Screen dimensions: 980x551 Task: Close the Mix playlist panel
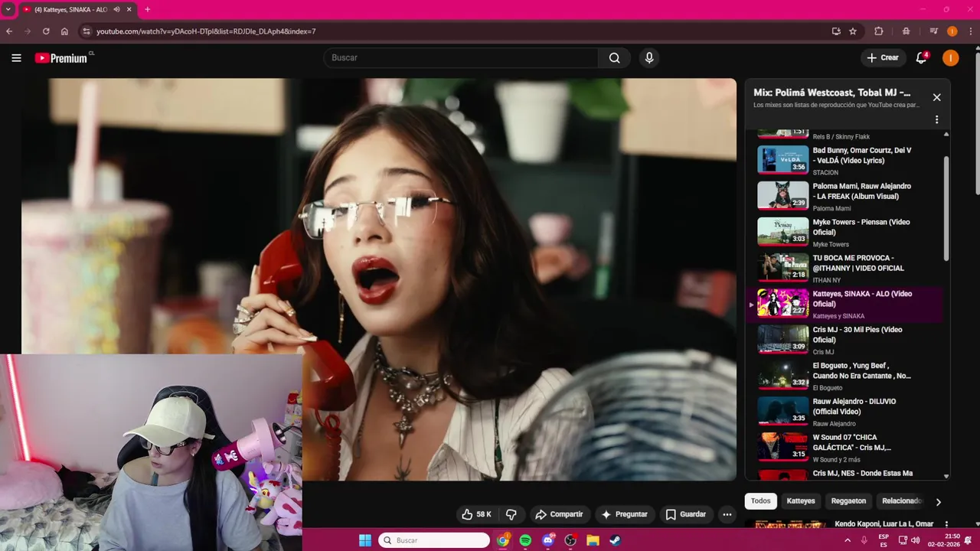pyautogui.click(x=936, y=97)
